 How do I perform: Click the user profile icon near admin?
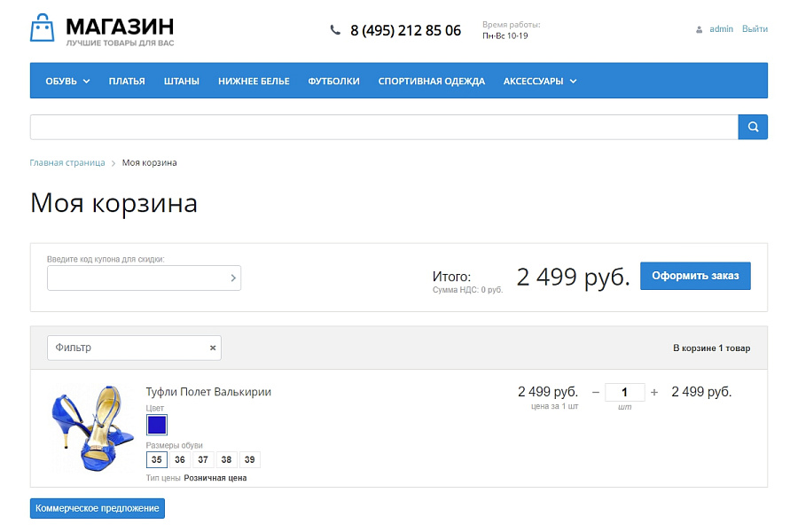(x=700, y=29)
